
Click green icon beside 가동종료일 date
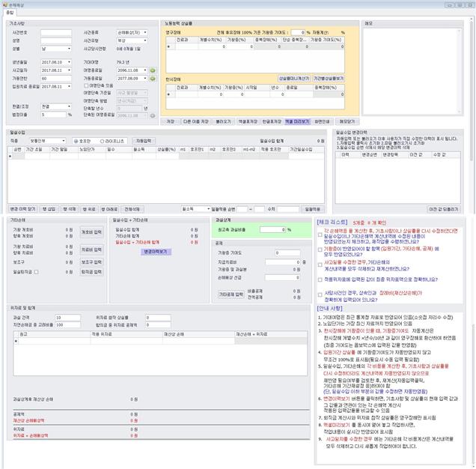click(153, 77)
